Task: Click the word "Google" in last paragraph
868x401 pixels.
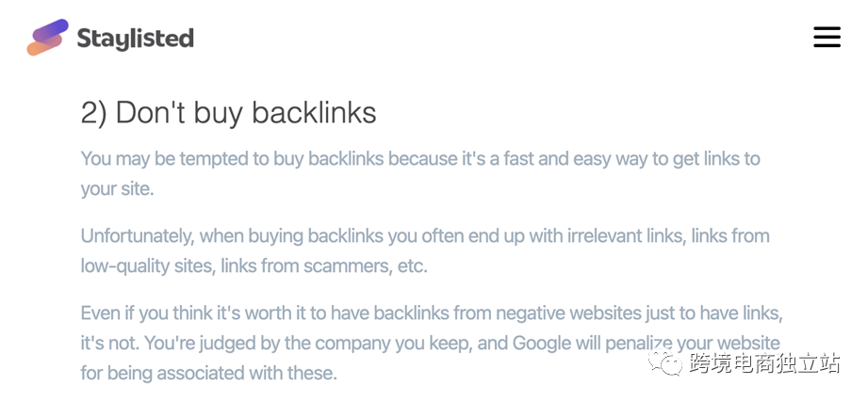Action: pos(547,344)
